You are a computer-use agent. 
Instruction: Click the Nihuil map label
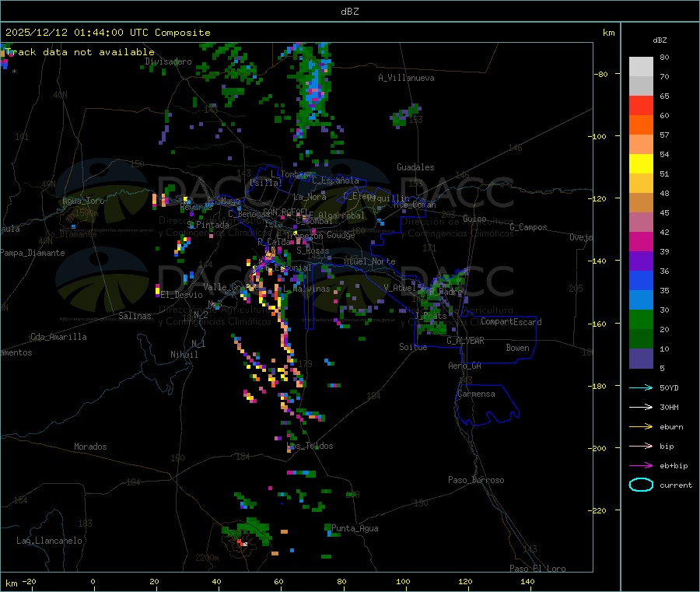point(184,355)
